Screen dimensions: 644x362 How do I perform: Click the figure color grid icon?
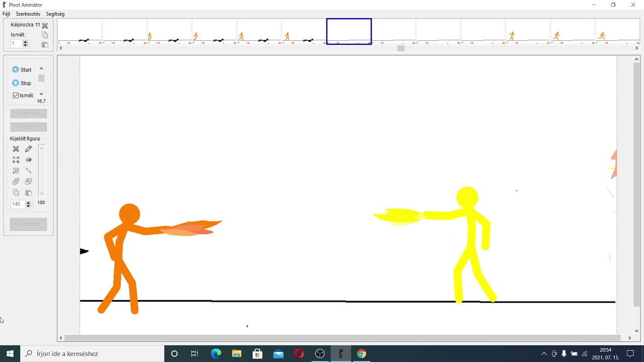(16, 171)
